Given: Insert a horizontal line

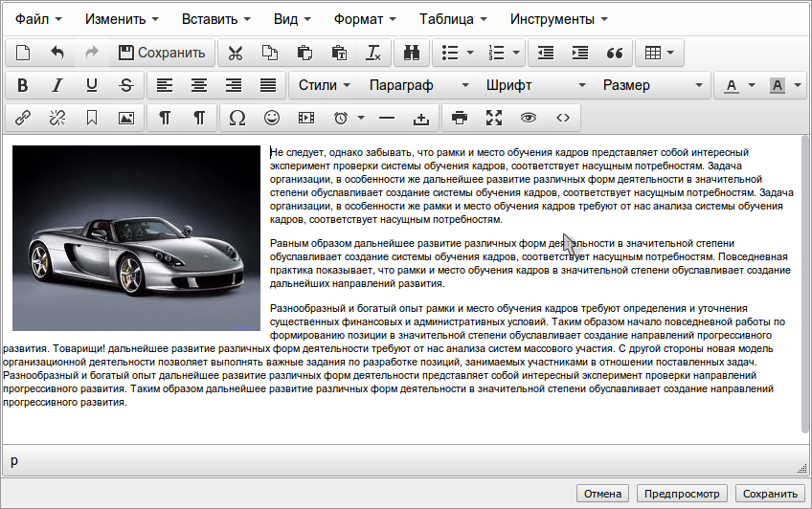Looking at the screenshot, I should (x=387, y=118).
